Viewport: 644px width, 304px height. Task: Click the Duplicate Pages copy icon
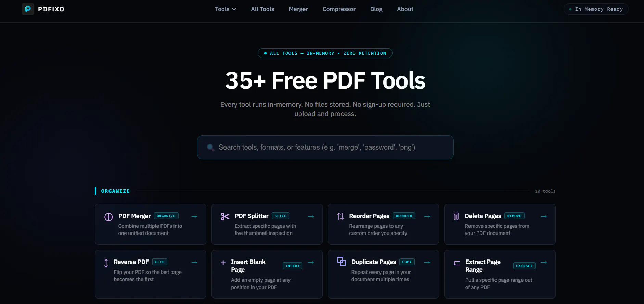tap(342, 261)
